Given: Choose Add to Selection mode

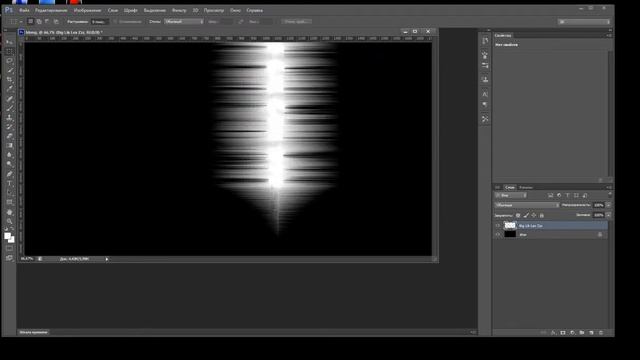Looking at the screenshot, I should (x=39, y=22).
